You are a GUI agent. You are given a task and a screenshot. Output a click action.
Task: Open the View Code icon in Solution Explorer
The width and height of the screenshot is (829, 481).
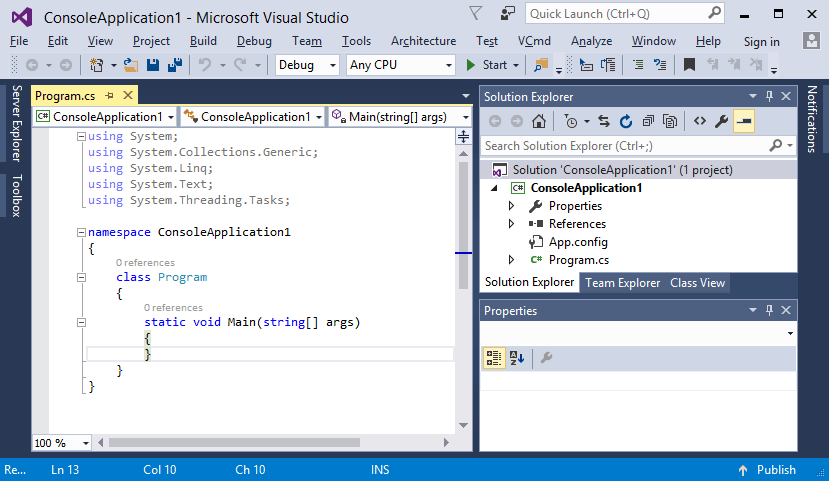699,121
